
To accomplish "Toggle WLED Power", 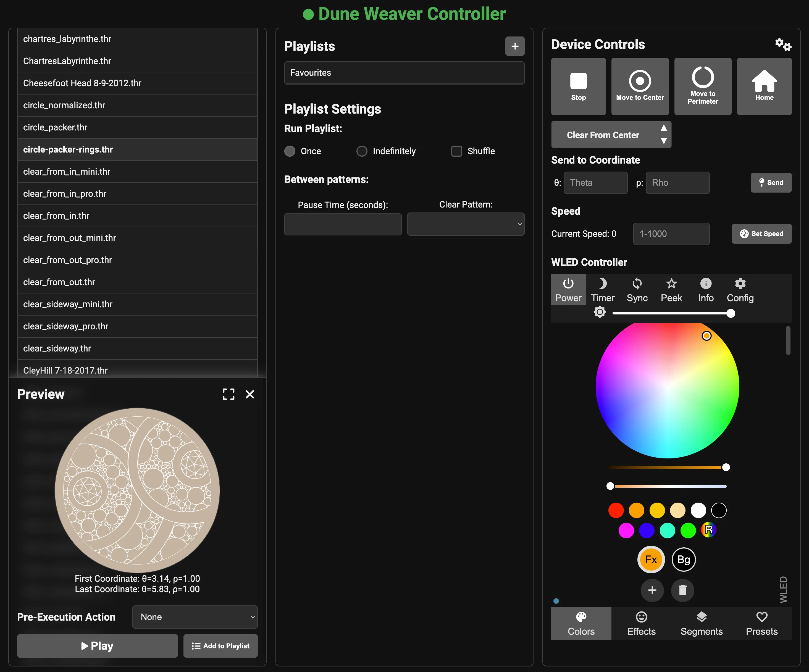I will [x=568, y=289].
